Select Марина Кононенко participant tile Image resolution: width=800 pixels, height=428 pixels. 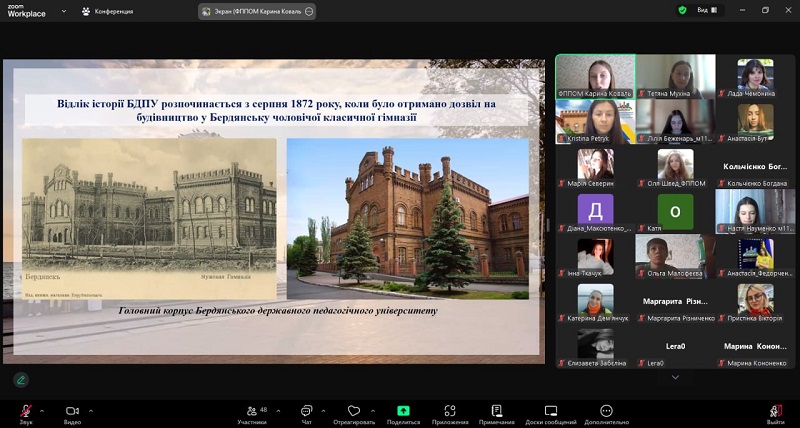756,346
